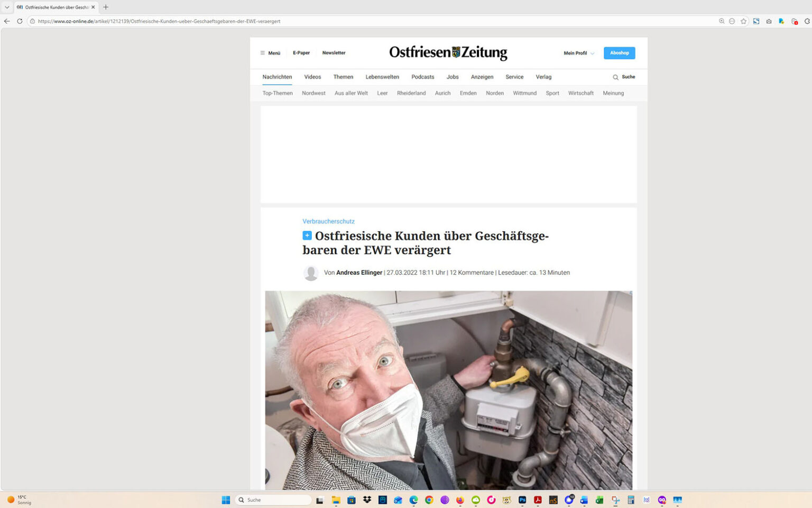Switch to the Videos section
This screenshot has height=508, width=812.
pos(312,77)
